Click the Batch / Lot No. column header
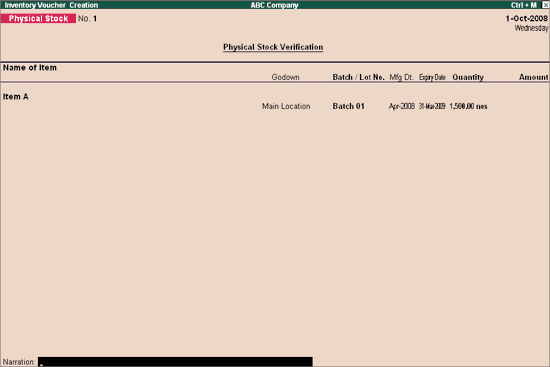Image resolution: width=550 pixels, height=367 pixels. (x=358, y=77)
